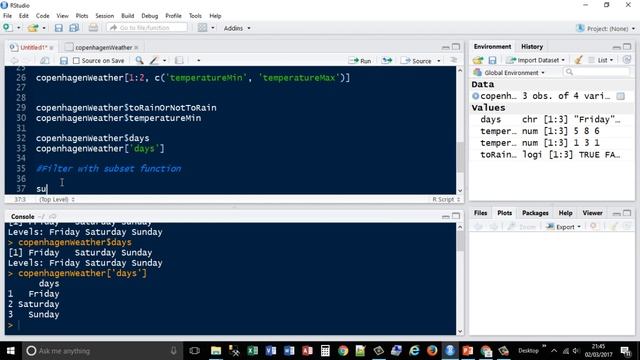Viewport: 640px width, 360px height.
Task: Clear the workspace with the broom icon
Action: tap(578, 60)
